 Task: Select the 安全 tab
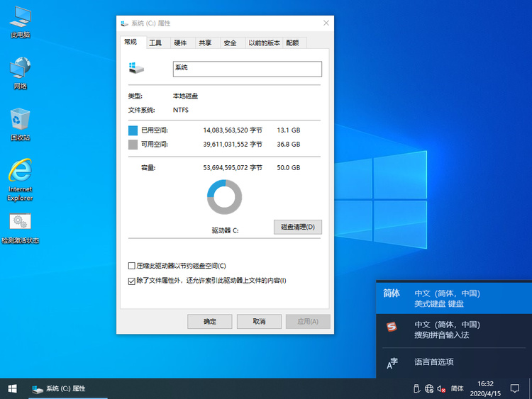(230, 43)
